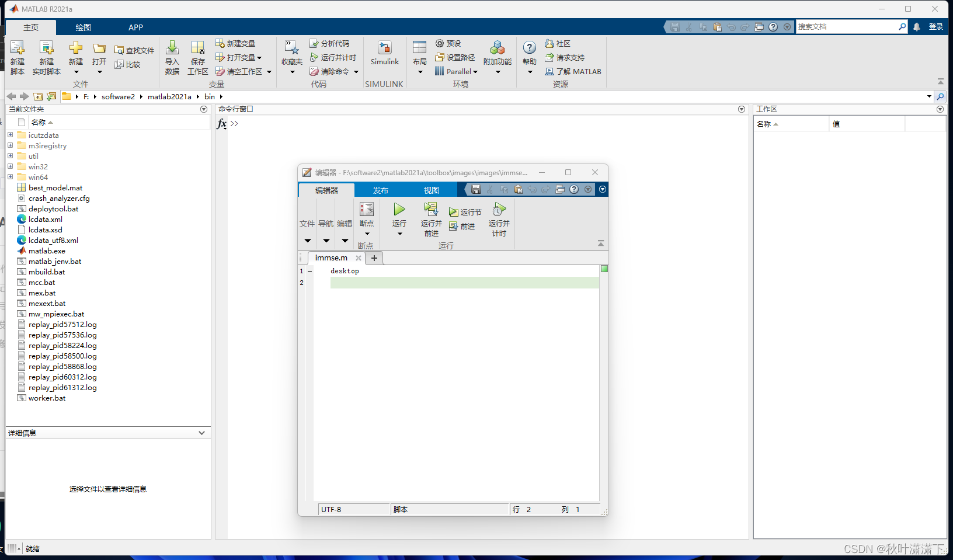Click the new document plus tab button

pos(374,258)
